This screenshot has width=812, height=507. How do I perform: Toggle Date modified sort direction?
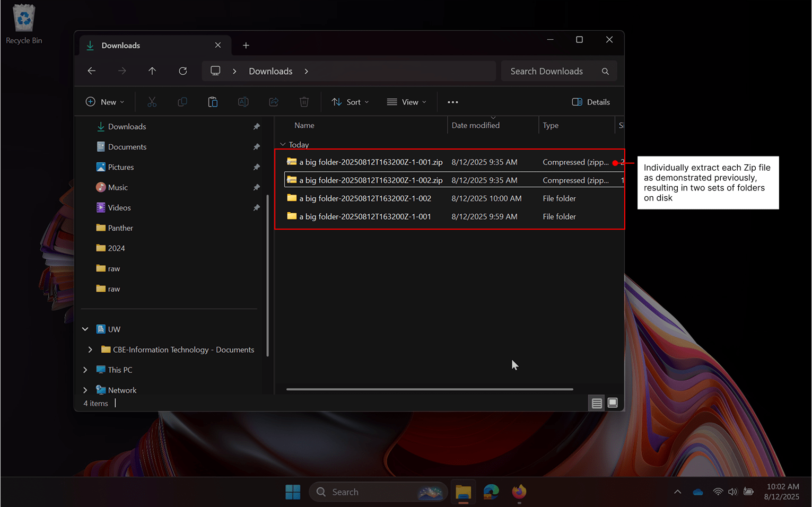475,125
